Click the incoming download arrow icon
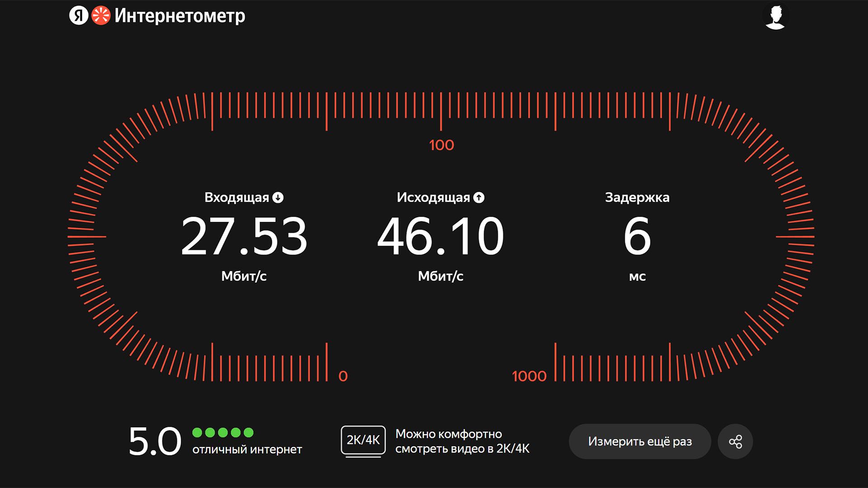The width and height of the screenshot is (868, 488). (x=278, y=197)
